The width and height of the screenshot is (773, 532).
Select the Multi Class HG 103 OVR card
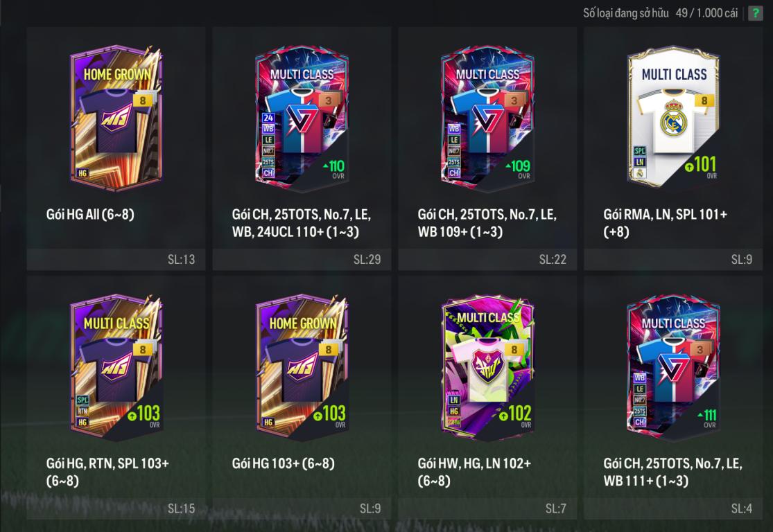[116, 367]
